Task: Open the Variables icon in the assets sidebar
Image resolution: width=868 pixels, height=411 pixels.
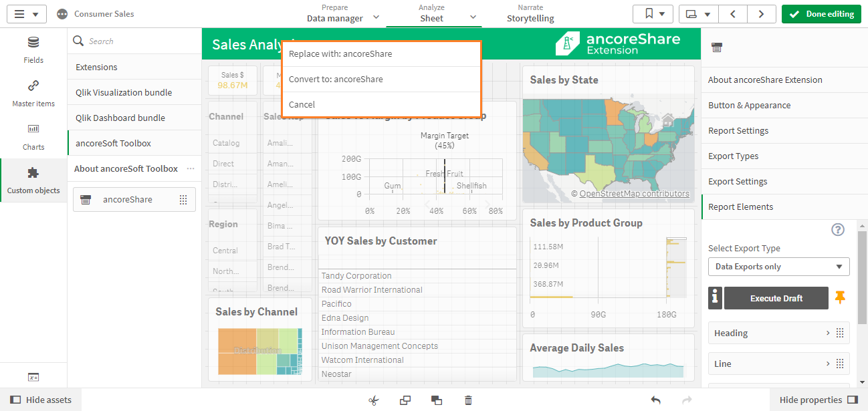Action: (33, 377)
